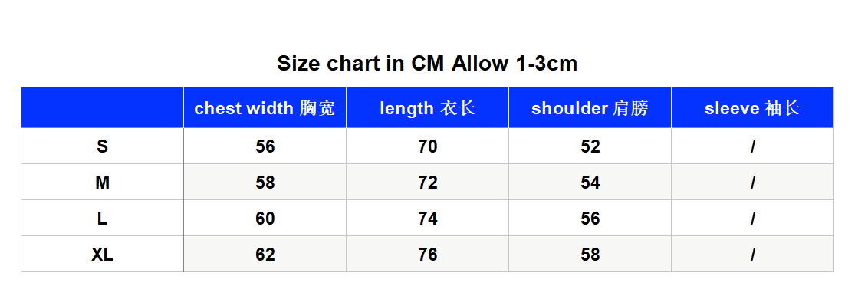The width and height of the screenshot is (868, 296).
Task: Select the sleeve column header
Action: tap(752, 108)
